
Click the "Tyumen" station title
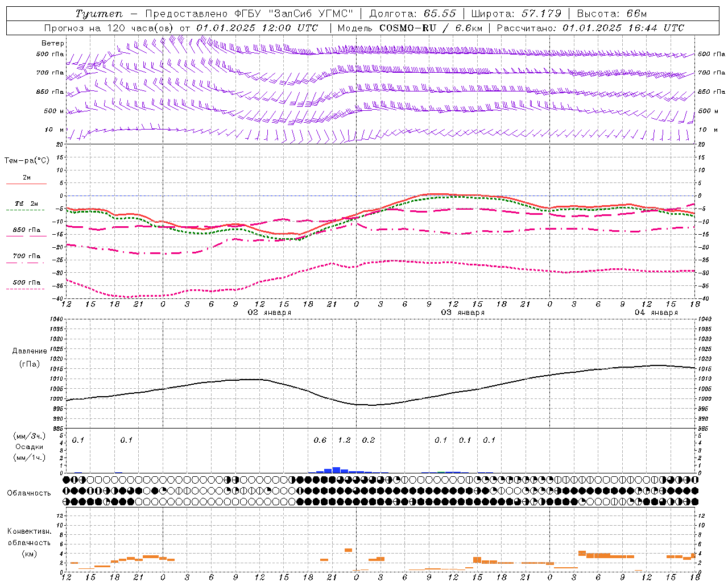pyautogui.click(x=99, y=14)
